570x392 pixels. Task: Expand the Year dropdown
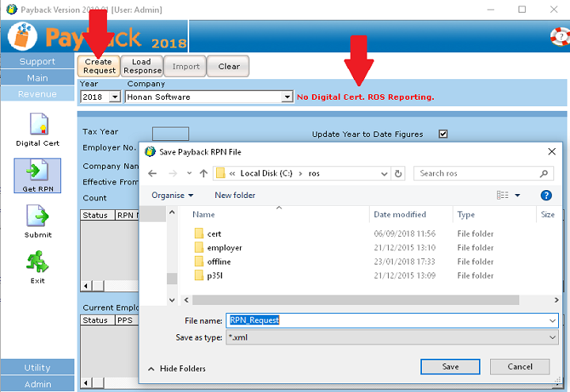115,97
